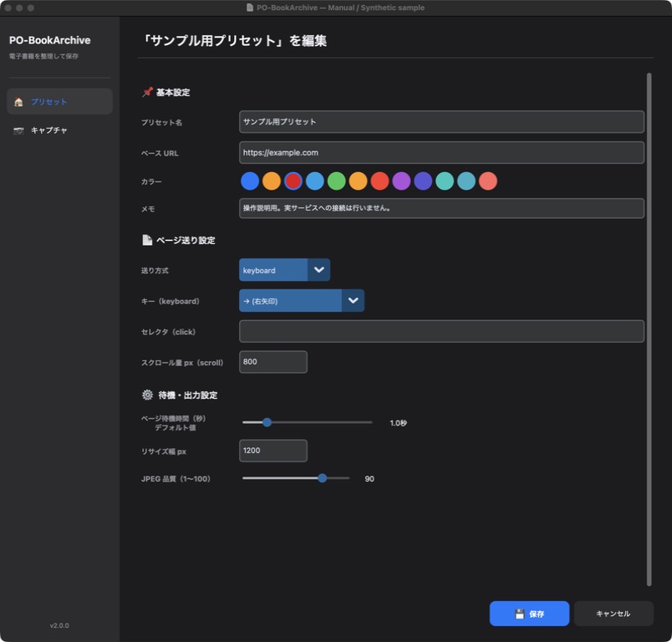Click the 1.0秒 wait time value

pos(398,423)
